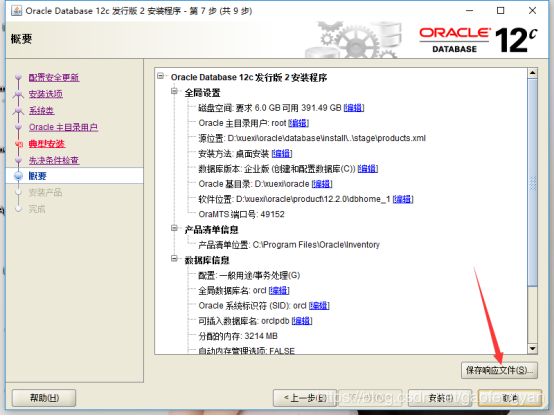Viewport: 554px width, 416px height.
Task: Collapse the 产品清单信息 section
Action: (174, 228)
